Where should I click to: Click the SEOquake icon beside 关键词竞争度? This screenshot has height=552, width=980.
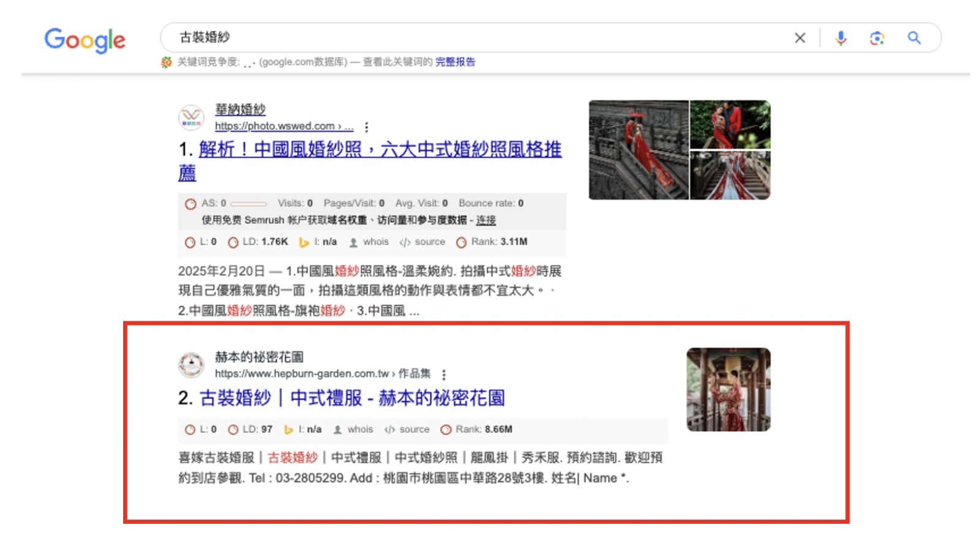167,62
